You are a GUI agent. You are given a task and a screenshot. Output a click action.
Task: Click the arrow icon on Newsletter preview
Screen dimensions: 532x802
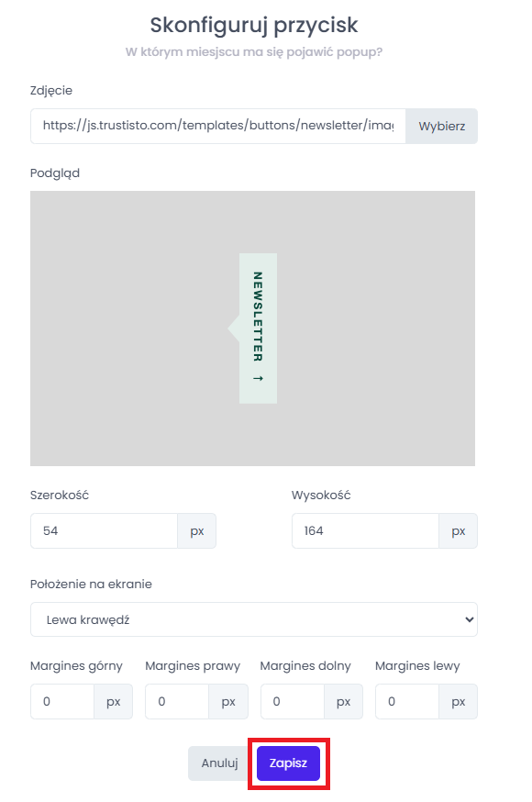258,378
